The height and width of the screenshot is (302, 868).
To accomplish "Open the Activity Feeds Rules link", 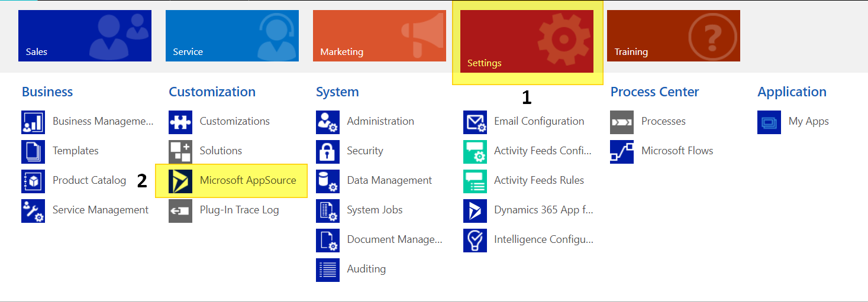I will [539, 180].
